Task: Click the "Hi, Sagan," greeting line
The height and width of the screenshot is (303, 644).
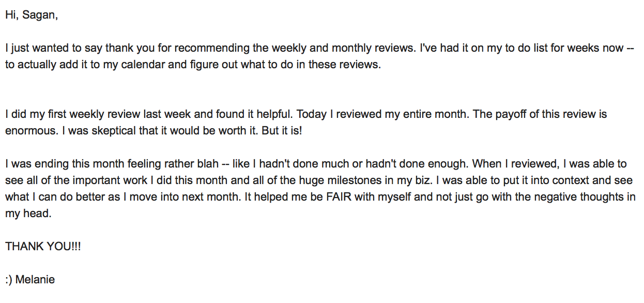Action: tap(32, 16)
